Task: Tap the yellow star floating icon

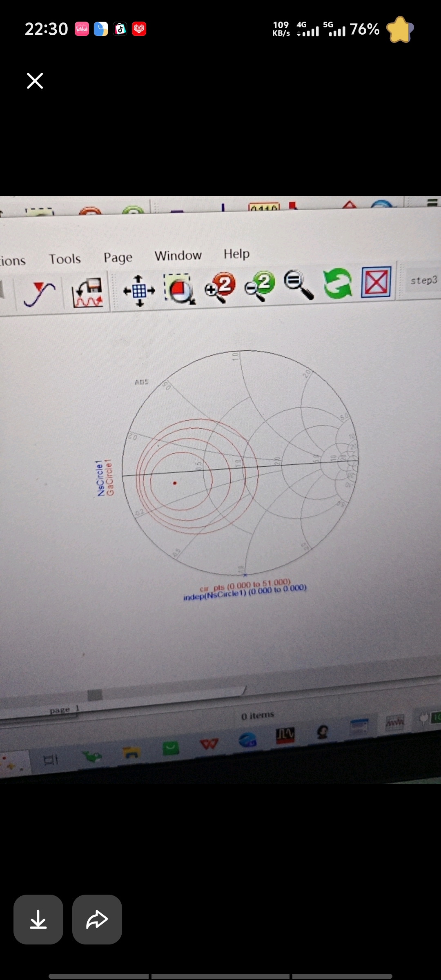Action: [x=400, y=29]
